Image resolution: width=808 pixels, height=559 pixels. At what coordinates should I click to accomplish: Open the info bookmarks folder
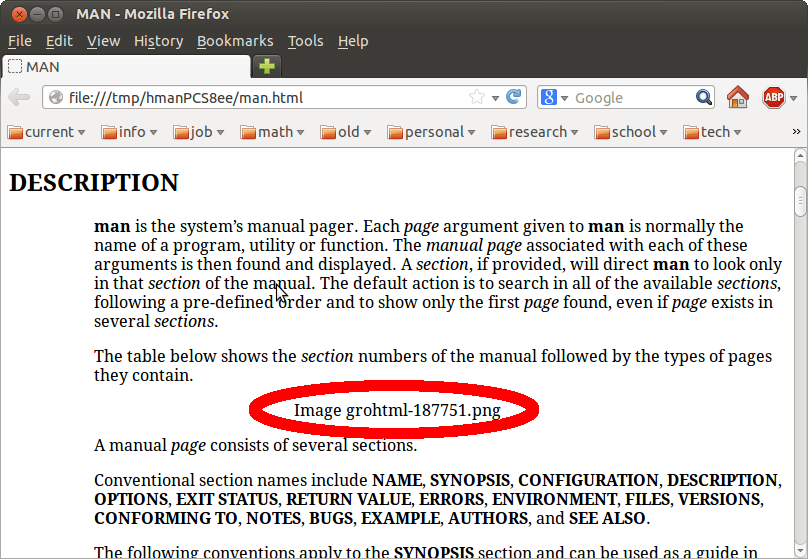pos(129,132)
